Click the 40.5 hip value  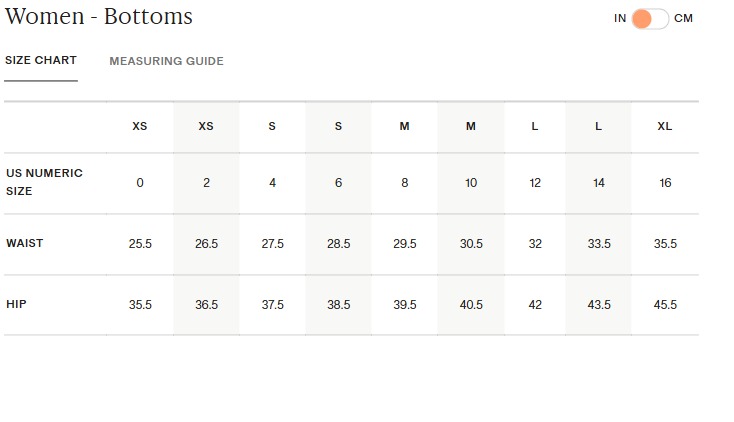(471, 305)
